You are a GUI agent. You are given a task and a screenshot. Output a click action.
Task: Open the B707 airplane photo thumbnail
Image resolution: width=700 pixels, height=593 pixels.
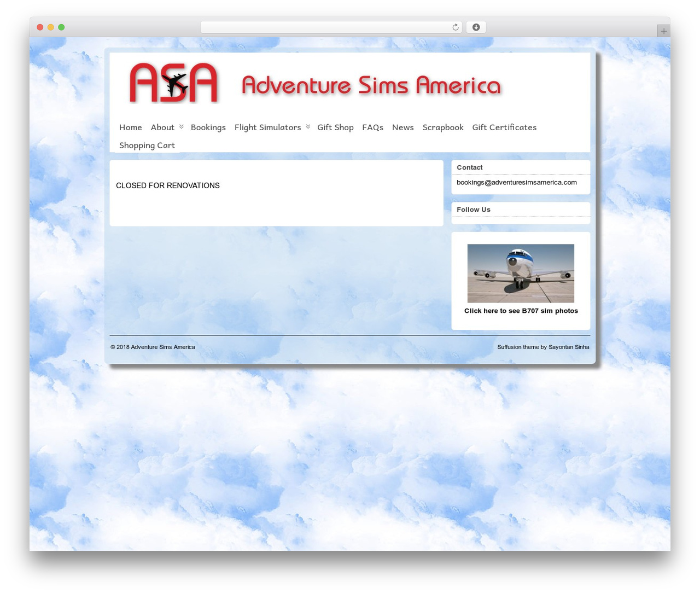tap(521, 274)
